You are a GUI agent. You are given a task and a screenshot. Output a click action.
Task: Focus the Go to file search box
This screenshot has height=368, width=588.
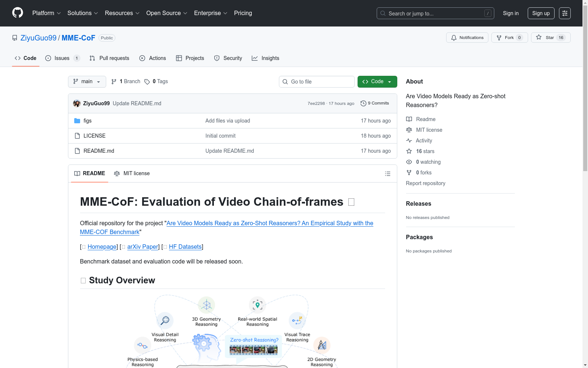point(317,82)
